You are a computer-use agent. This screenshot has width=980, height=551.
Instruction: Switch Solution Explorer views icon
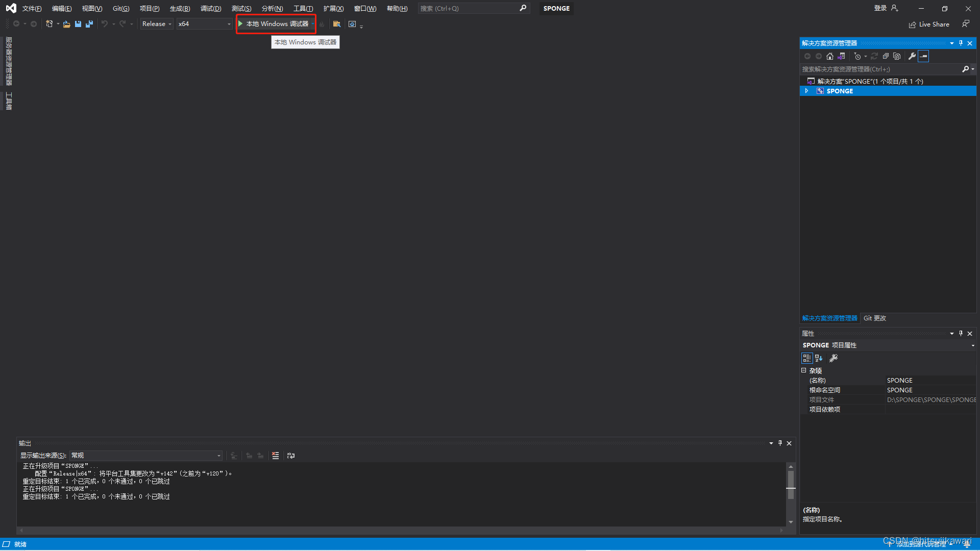pos(841,56)
